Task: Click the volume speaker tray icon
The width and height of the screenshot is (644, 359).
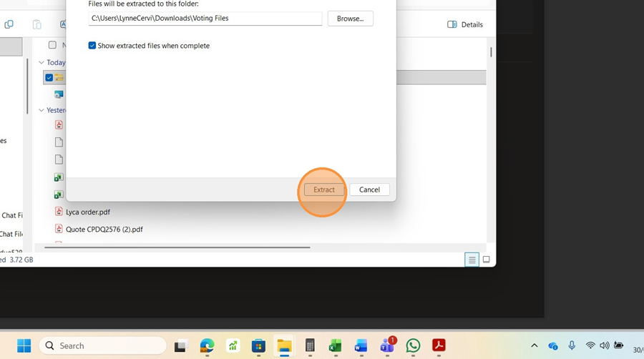Action: click(x=604, y=345)
